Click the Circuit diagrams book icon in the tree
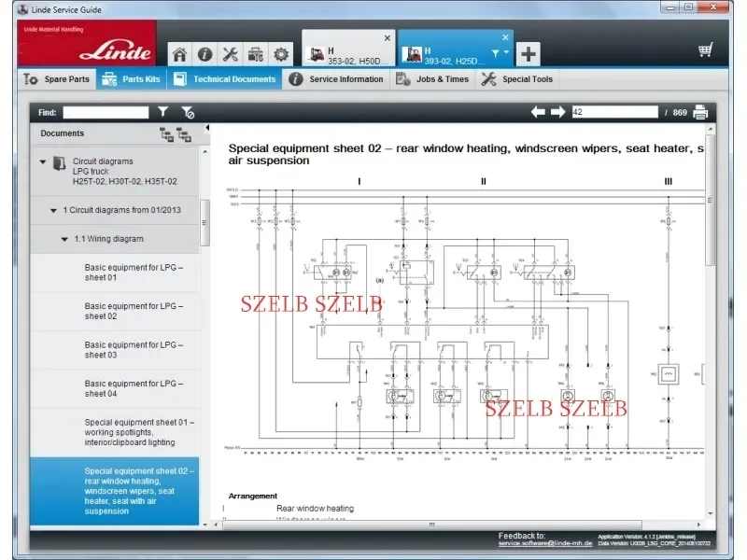The height and width of the screenshot is (560, 747). (59, 163)
